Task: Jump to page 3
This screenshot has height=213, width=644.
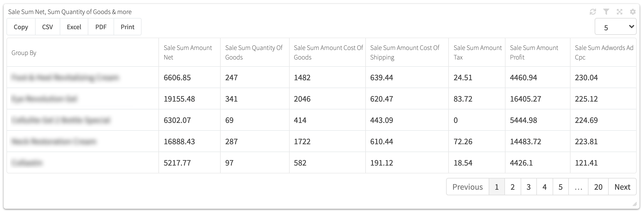Action: tap(529, 187)
